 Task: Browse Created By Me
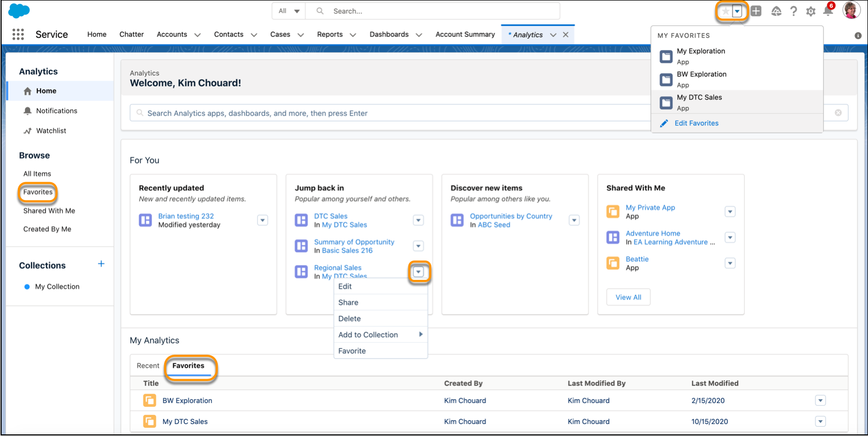[x=47, y=229]
